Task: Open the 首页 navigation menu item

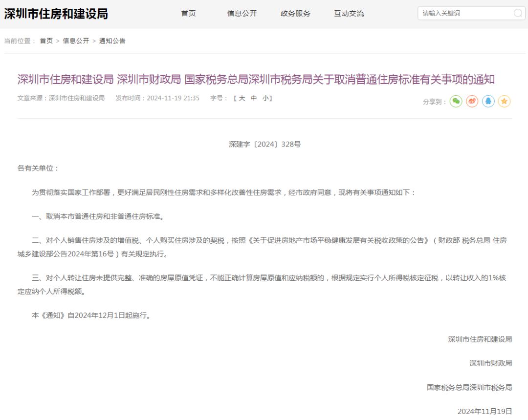Action: (x=188, y=14)
